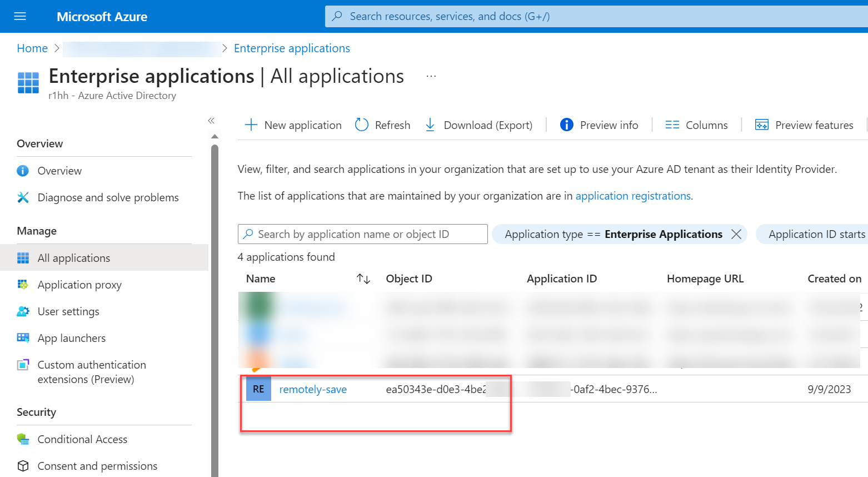Select All applications in the sidebar
Image resolution: width=868 pixels, height=477 pixels.
[x=73, y=257]
